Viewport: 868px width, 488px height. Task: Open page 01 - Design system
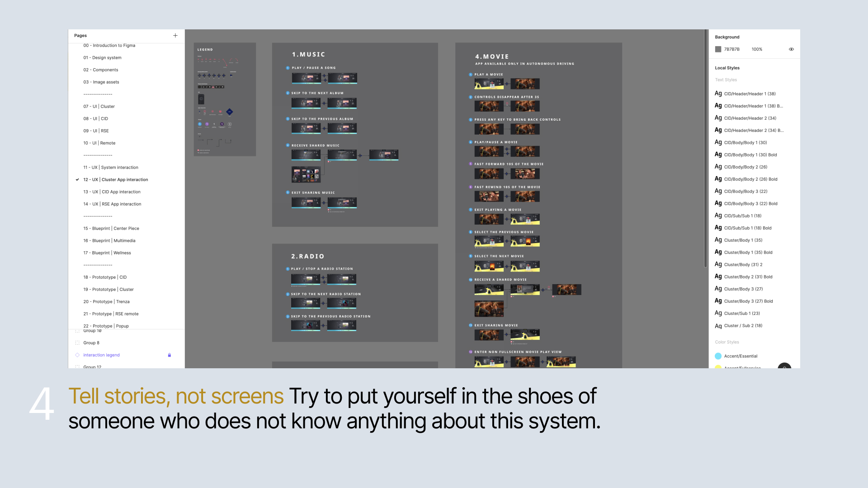(x=102, y=58)
